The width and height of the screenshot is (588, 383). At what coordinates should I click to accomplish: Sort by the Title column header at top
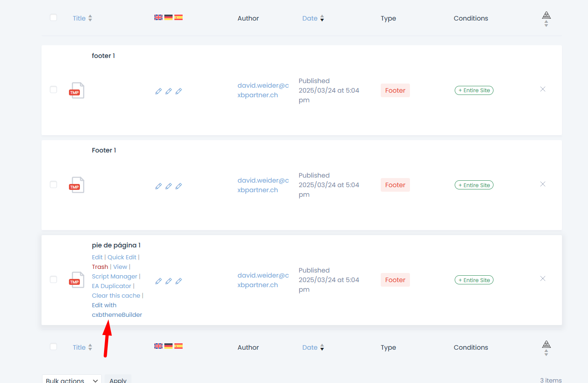click(79, 18)
